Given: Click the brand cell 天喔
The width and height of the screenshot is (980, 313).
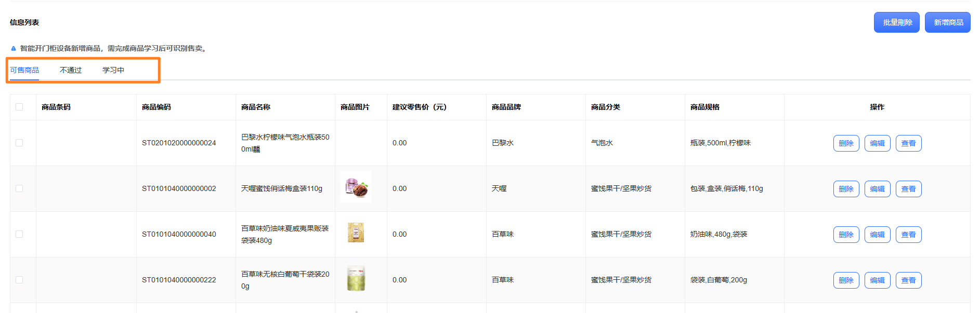Looking at the screenshot, I should (x=499, y=188).
